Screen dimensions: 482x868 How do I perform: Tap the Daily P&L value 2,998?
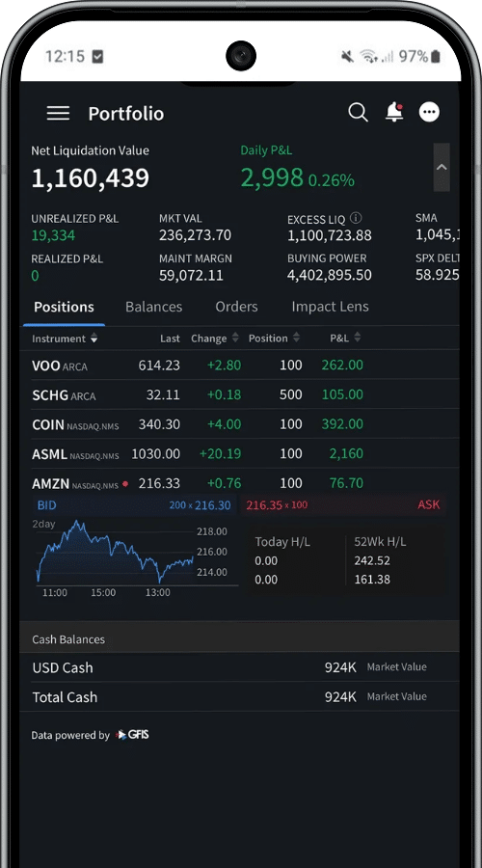[x=272, y=178]
